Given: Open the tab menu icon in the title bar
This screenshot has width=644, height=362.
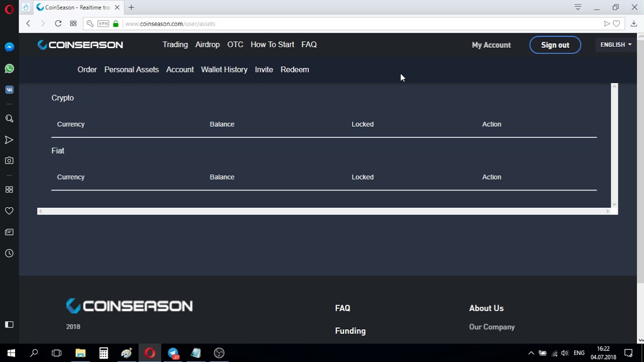Looking at the screenshot, I should 578,8.
